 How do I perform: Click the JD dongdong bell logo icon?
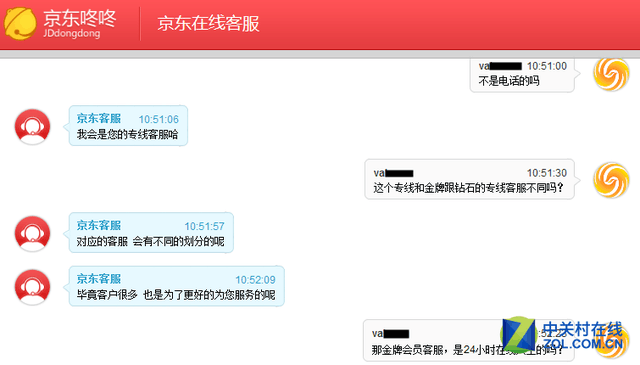click(20, 23)
